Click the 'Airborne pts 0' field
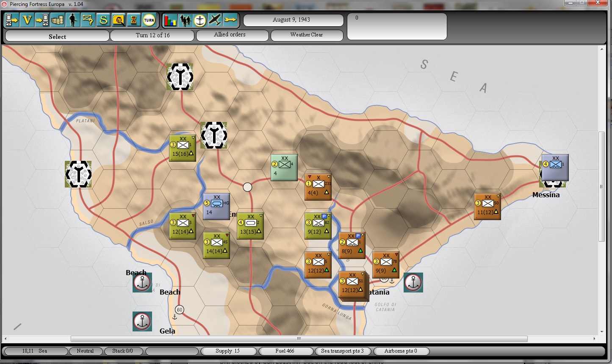Image resolution: width=612 pixels, height=364 pixels. [401, 351]
